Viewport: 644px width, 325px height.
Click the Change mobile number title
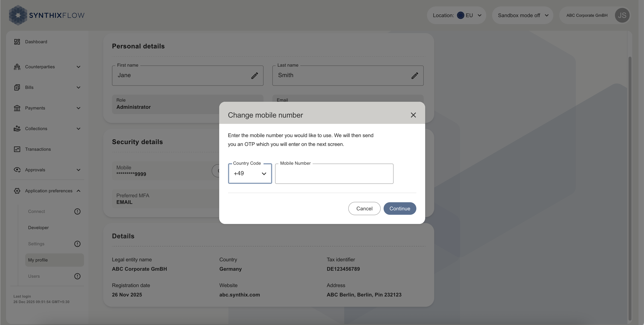coord(266,115)
